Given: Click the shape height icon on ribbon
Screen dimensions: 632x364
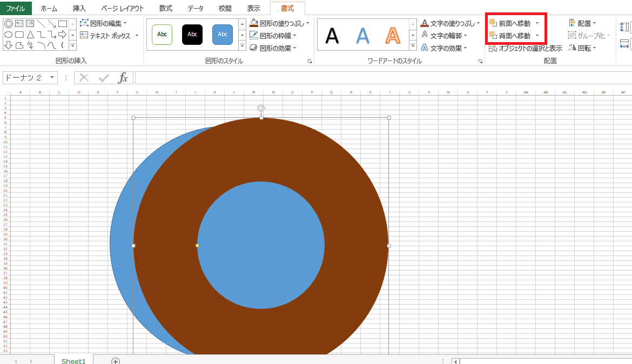Looking at the screenshot, I should [624, 27].
